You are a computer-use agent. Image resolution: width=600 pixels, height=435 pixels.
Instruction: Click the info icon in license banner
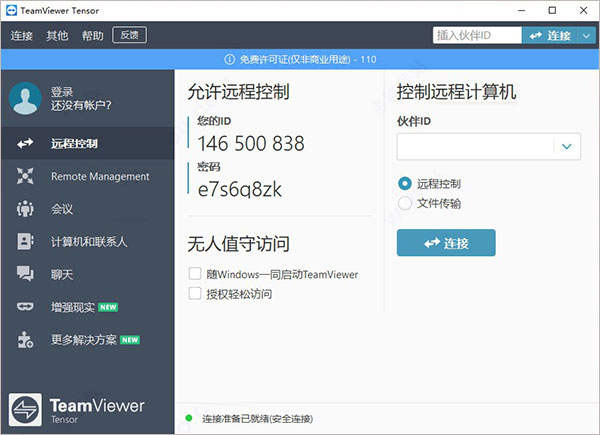[229, 59]
